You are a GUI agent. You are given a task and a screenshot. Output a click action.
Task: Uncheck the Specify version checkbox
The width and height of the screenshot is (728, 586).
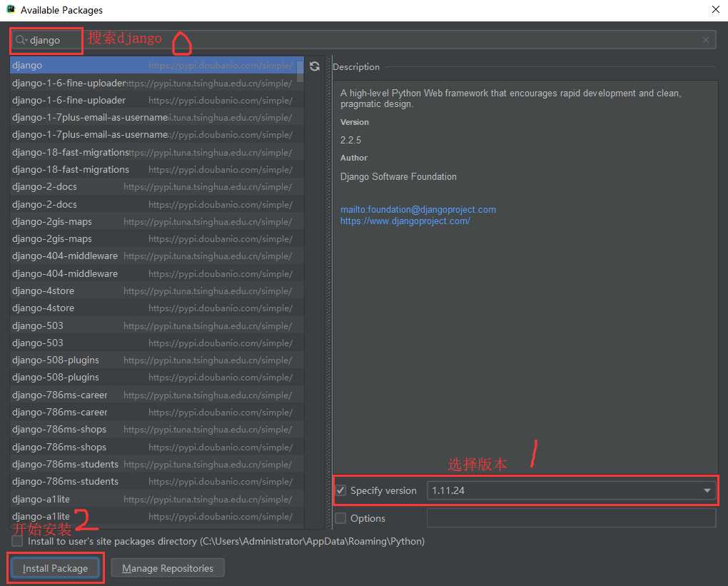tap(340, 490)
